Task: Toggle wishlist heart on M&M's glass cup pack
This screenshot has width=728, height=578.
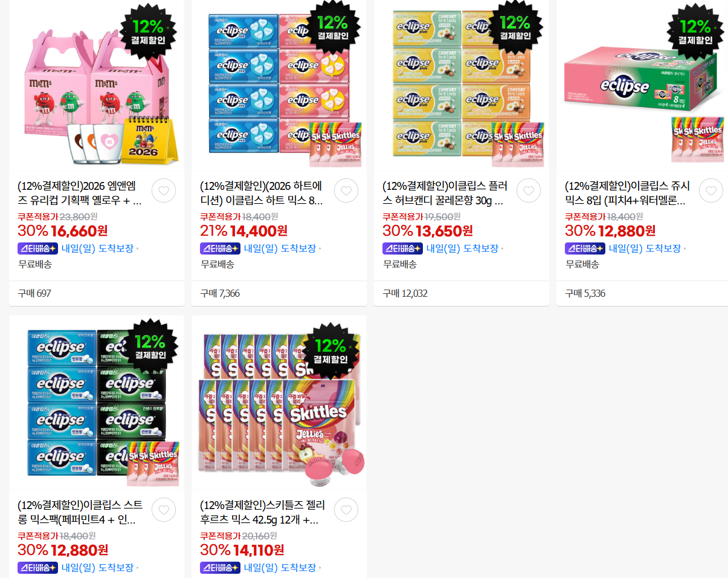Action: (x=164, y=190)
